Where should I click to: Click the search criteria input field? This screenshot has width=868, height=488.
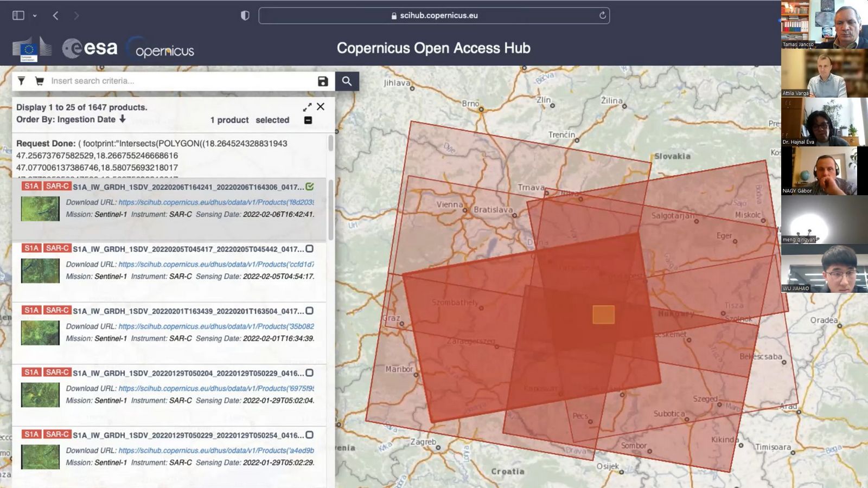tap(182, 81)
